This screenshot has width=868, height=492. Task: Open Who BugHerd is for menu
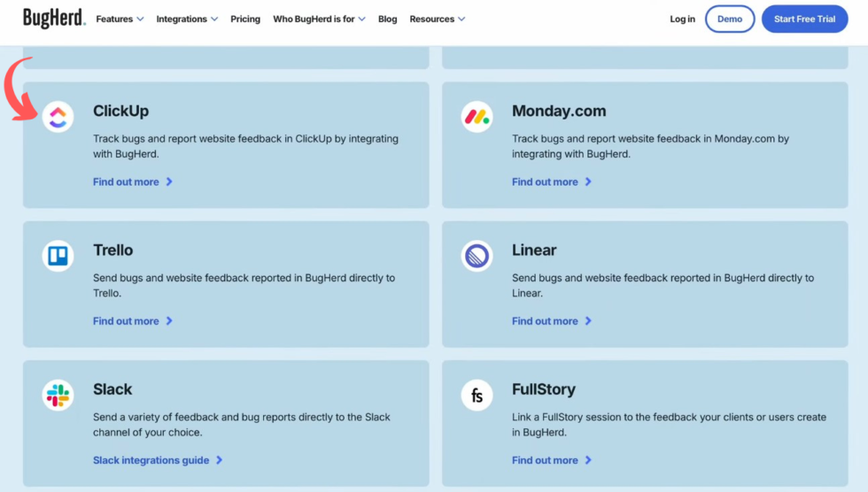pyautogui.click(x=314, y=19)
